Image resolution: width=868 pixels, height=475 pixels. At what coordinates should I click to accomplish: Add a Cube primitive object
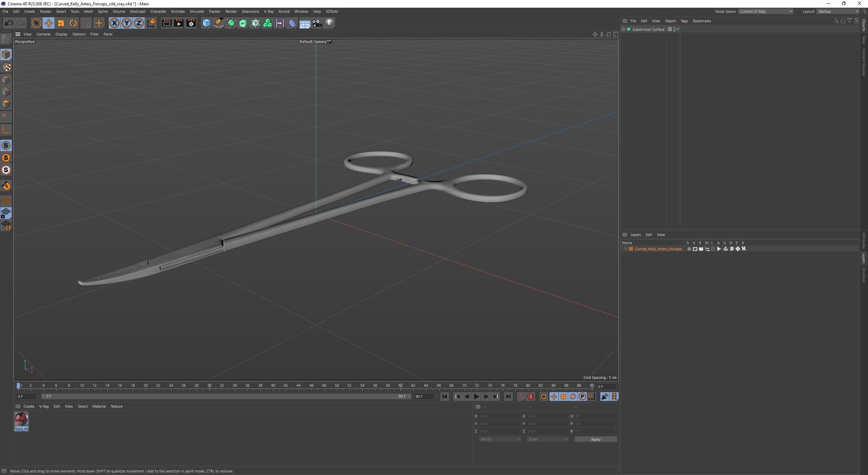207,23
